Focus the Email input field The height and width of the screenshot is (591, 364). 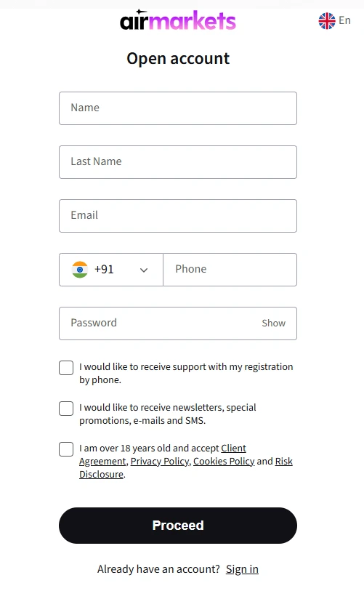point(178,216)
